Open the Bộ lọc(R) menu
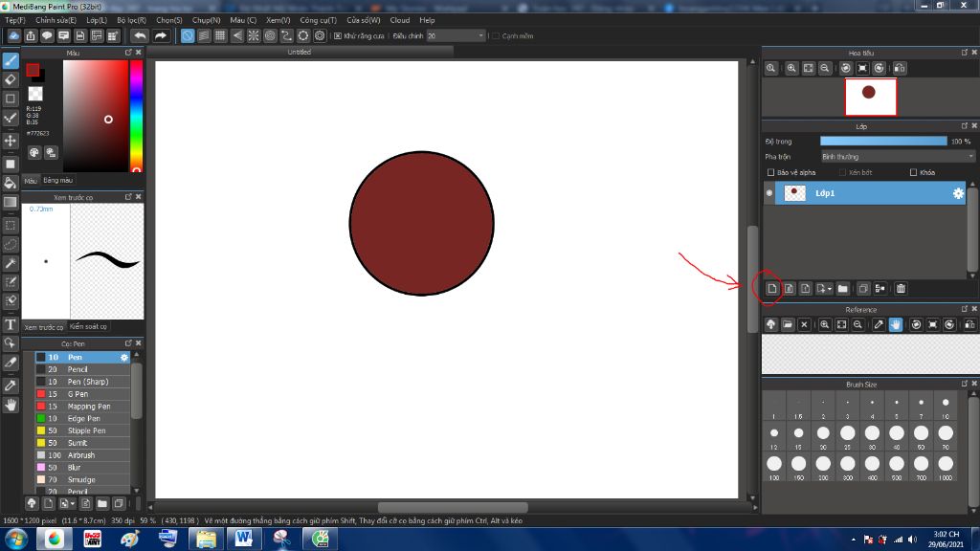Screen dimensions: 980x551 131,20
